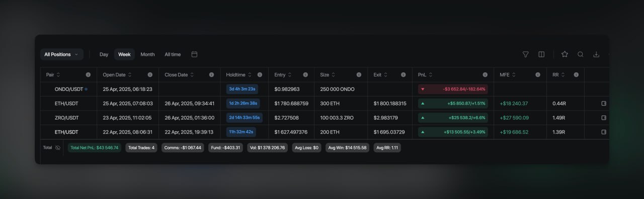The image size is (644, 199).
Task: Toggle the Total row eye visibility icon
Action: coord(57,148)
